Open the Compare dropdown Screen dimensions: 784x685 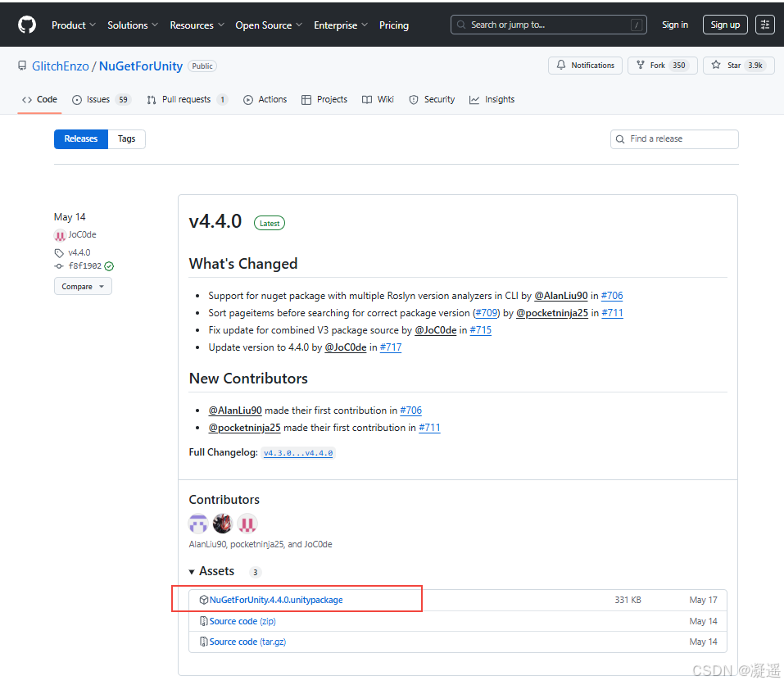coord(83,287)
